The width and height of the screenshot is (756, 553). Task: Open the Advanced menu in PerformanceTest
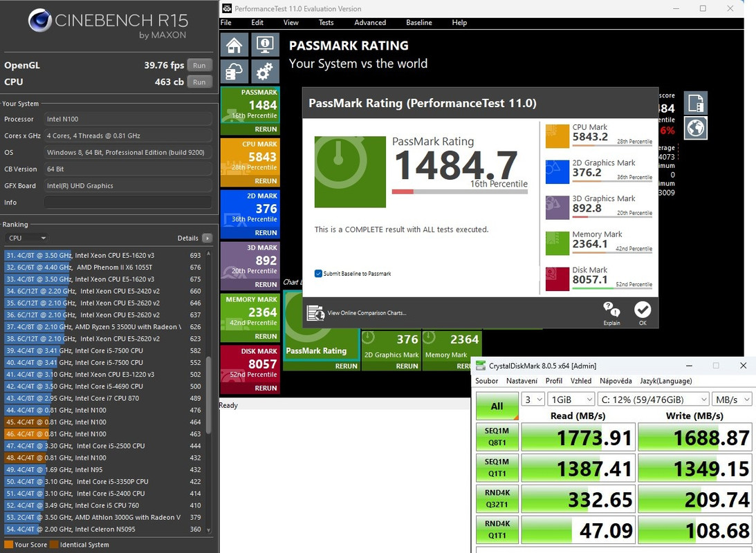370,23
